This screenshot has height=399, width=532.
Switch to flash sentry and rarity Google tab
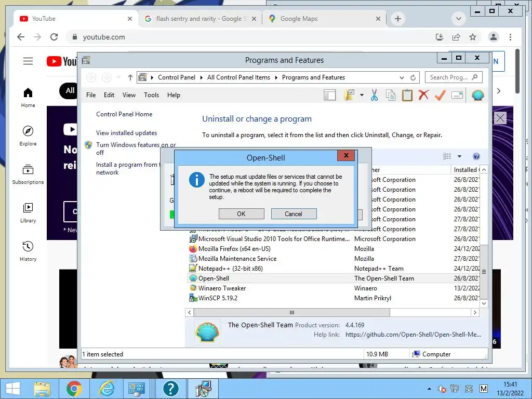pyautogui.click(x=200, y=19)
